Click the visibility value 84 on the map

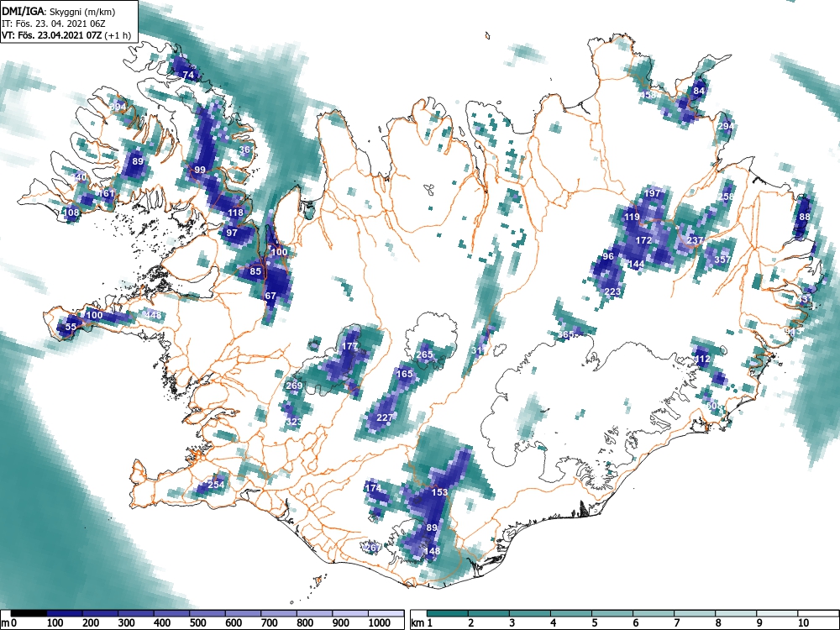pos(699,91)
